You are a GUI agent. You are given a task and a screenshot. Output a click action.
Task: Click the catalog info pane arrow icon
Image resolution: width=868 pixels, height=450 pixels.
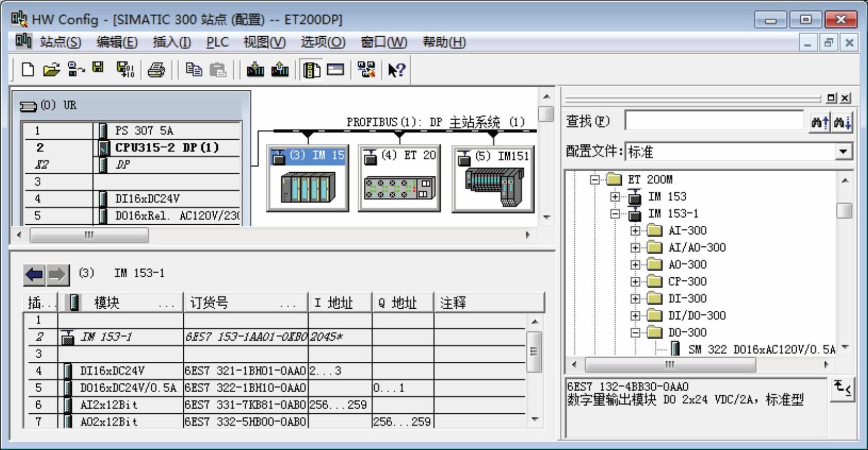click(842, 389)
